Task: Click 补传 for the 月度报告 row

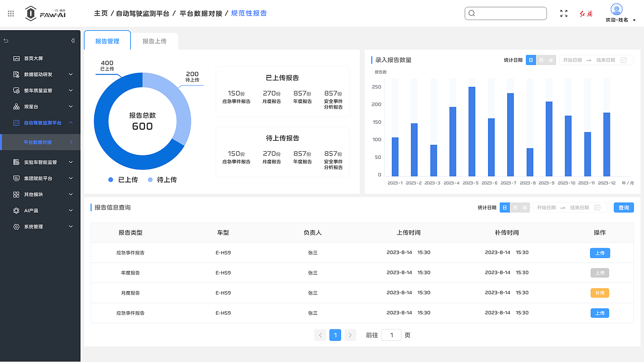Action: click(600, 293)
